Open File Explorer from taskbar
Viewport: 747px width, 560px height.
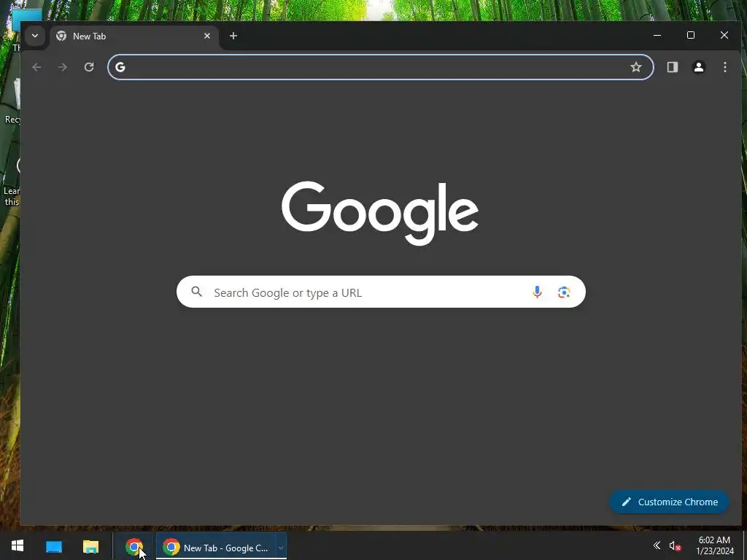90,546
